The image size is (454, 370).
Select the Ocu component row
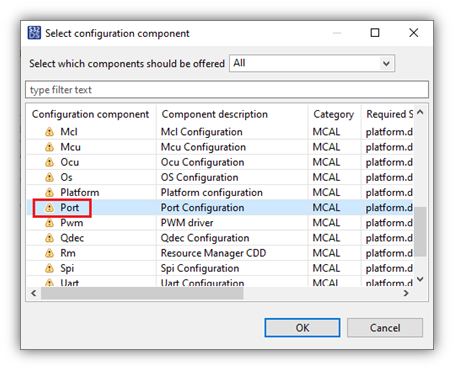click(220, 162)
